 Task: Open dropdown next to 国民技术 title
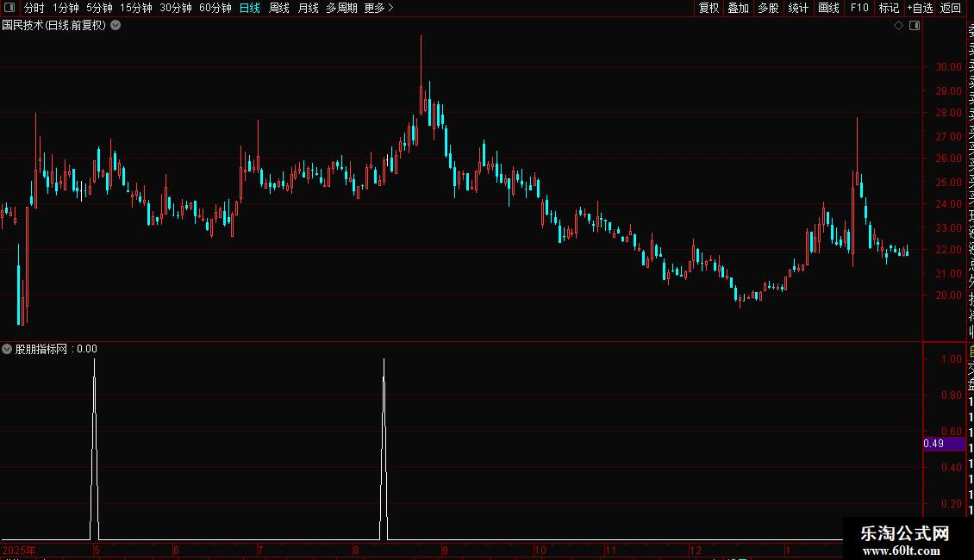116,26
